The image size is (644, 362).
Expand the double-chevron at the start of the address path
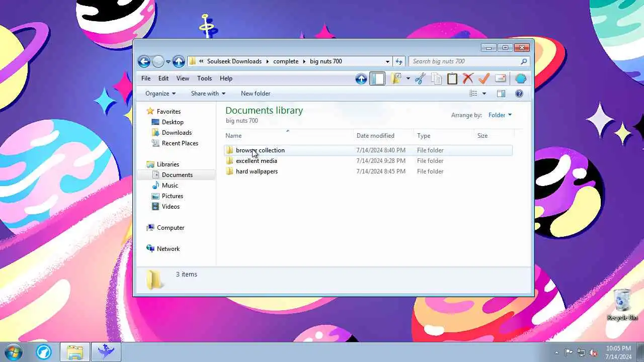pyautogui.click(x=201, y=61)
